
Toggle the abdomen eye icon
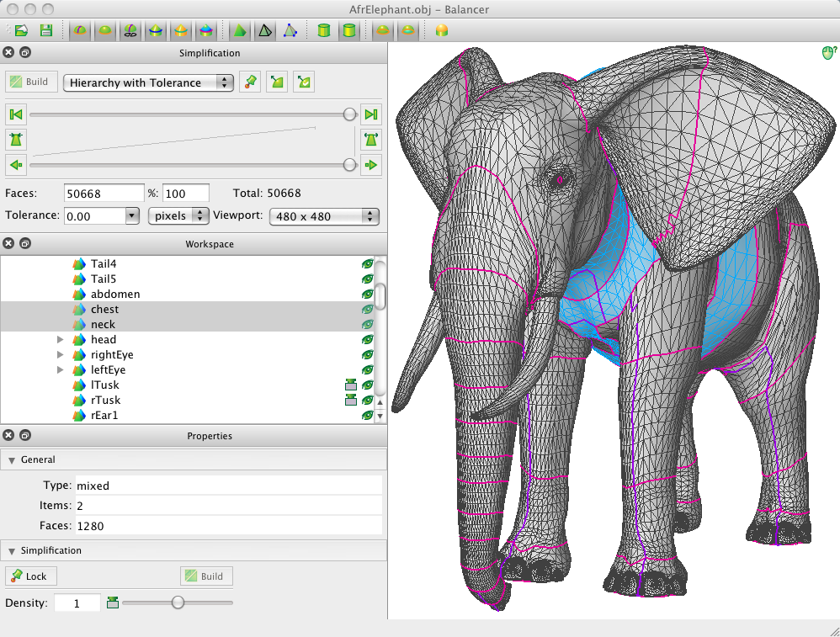click(368, 294)
